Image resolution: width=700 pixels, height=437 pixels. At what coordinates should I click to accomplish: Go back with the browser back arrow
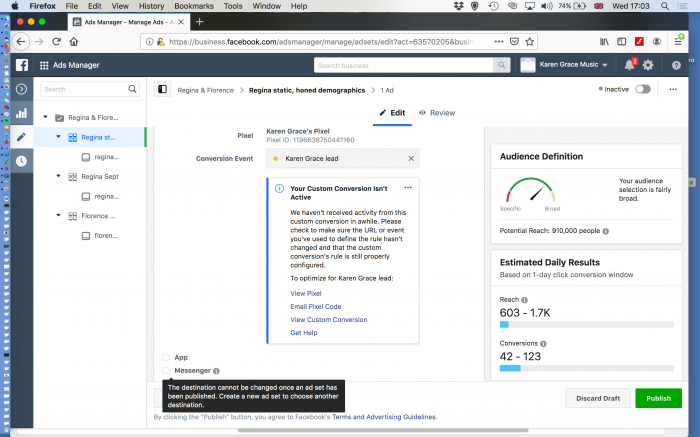[21, 42]
